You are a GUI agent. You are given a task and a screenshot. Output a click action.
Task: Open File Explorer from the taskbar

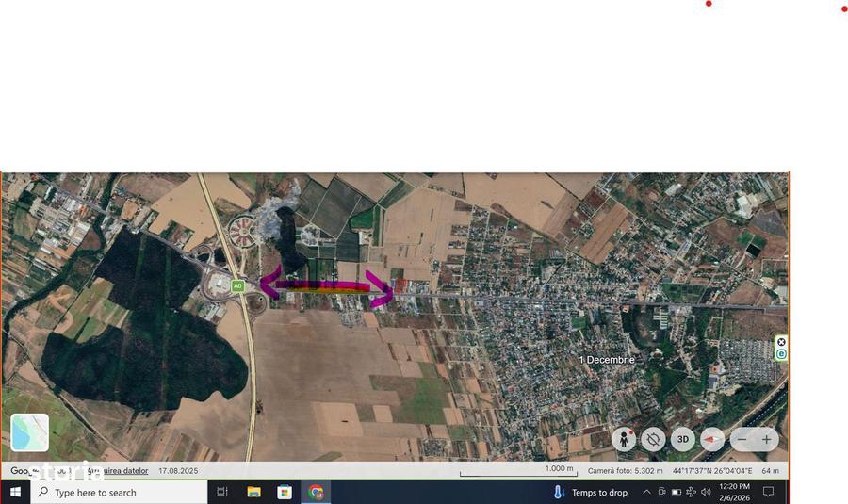click(253, 492)
